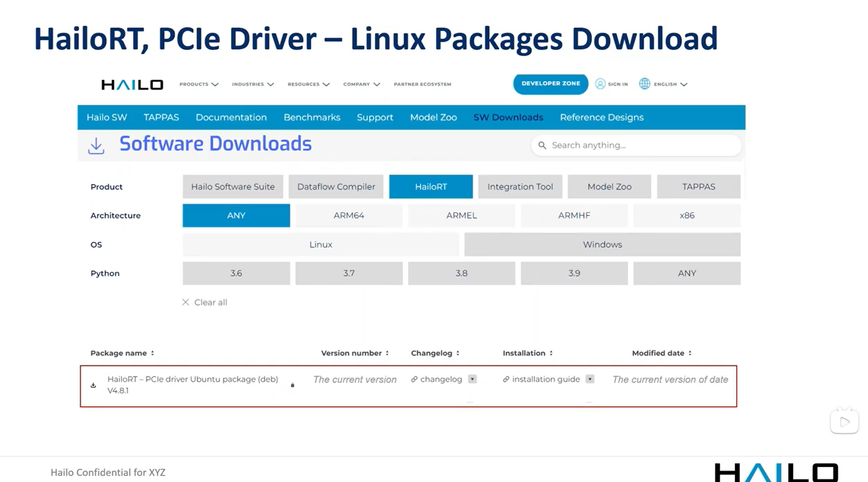
Task: Expand the Industries menu dropdown
Action: click(x=253, y=84)
